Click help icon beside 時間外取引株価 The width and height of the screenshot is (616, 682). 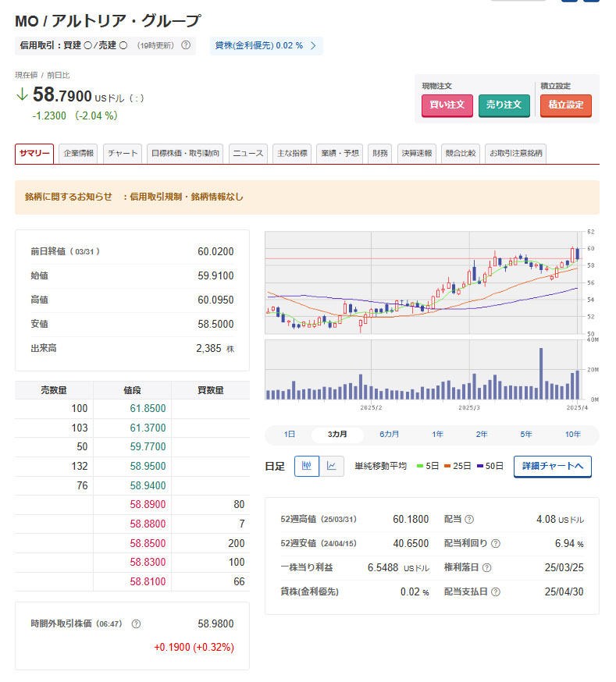pos(137,624)
